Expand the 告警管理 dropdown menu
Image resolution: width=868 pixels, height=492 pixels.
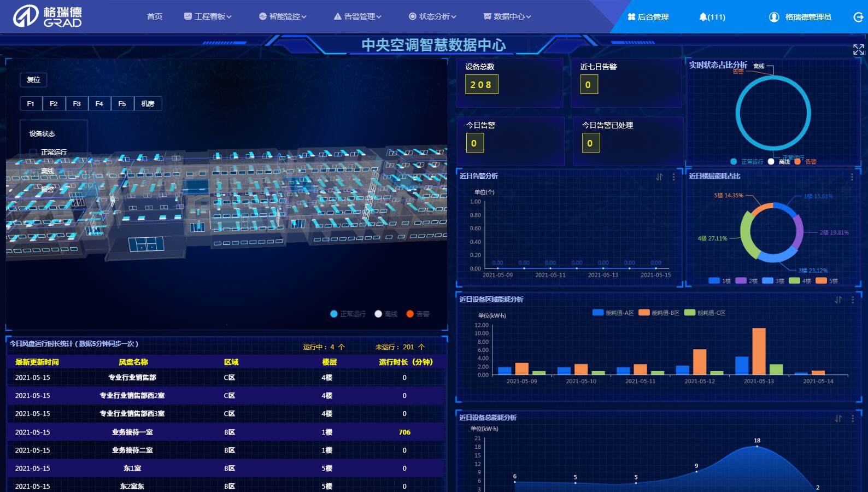point(357,16)
